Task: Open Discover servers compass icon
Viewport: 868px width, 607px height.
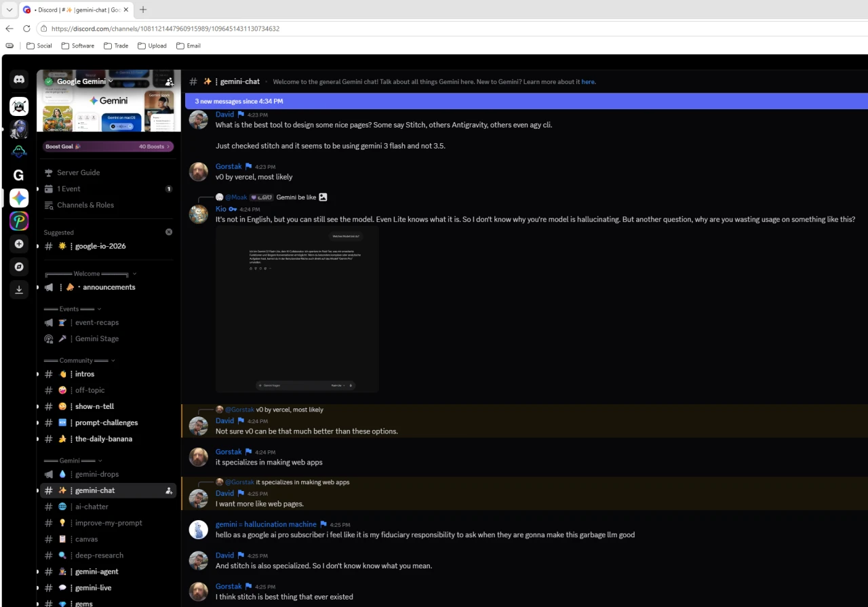Action: click(x=19, y=267)
